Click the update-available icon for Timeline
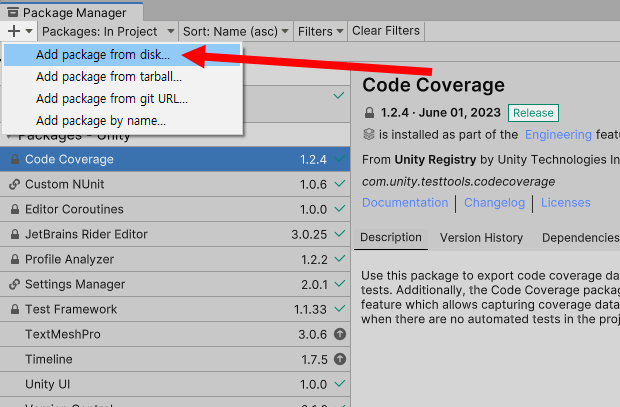The image size is (620, 407). [x=340, y=359]
